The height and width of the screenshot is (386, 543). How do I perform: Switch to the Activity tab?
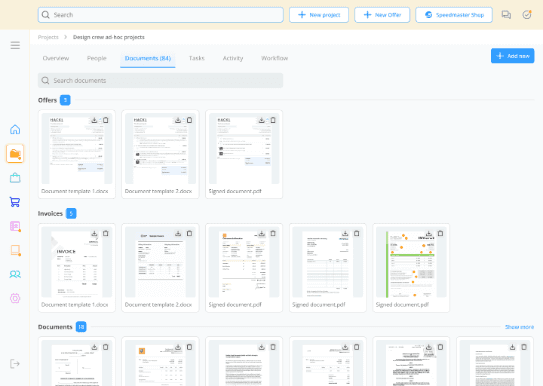233,58
